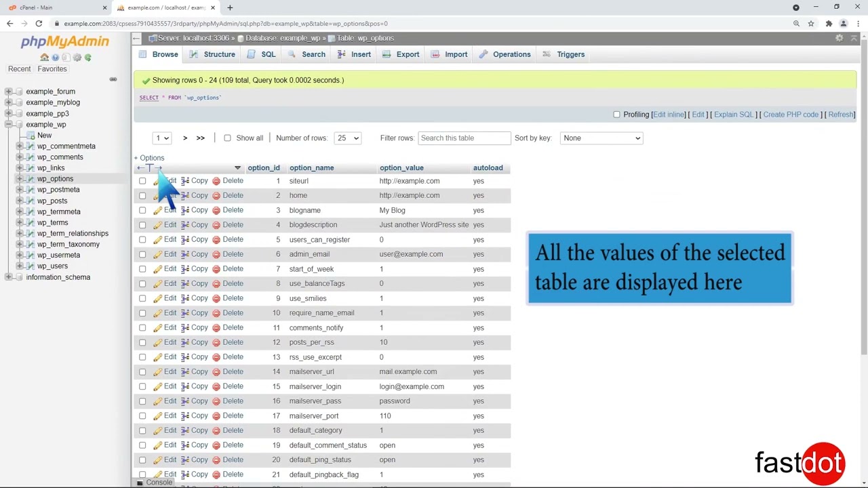Open the Sort by key dropdown
The height and width of the screenshot is (488, 868).
(x=601, y=138)
